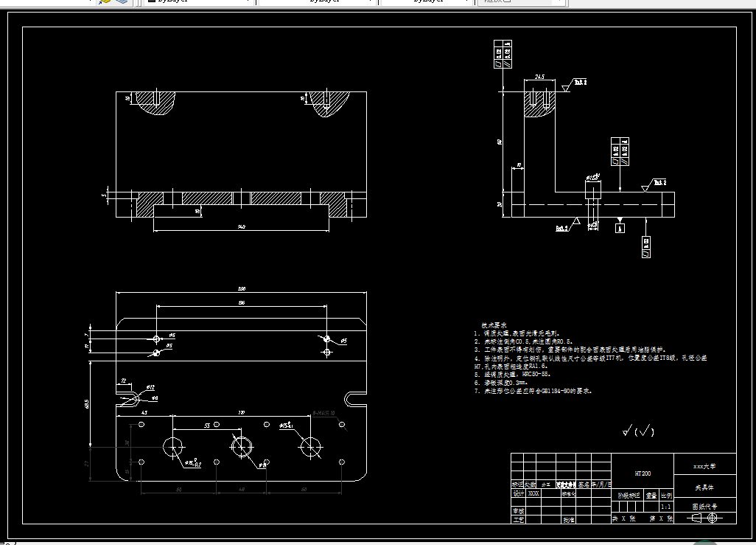Click the 设计 row label
Viewport: 756px width, 545px height.
pyautogui.click(x=518, y=493)
